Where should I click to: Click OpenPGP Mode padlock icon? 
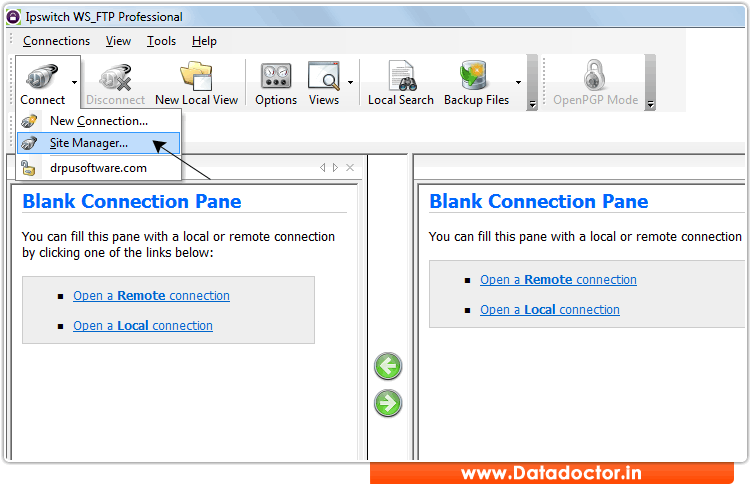tap(594, 75)
